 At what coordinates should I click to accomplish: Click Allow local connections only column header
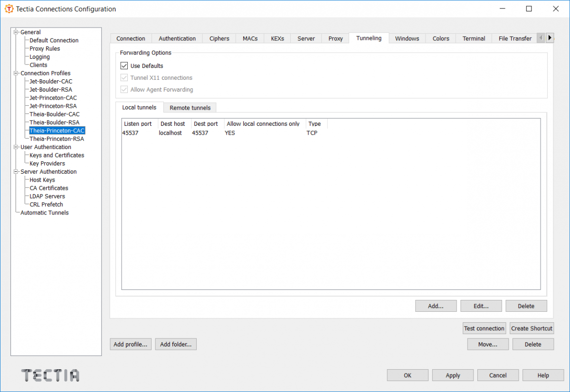[x=265, y=124]
